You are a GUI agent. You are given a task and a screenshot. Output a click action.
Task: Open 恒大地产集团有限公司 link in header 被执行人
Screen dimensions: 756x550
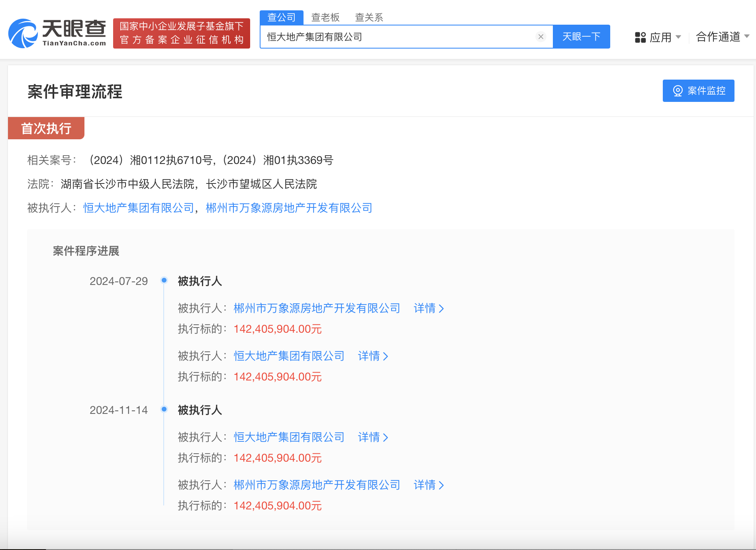coord(138,208)
